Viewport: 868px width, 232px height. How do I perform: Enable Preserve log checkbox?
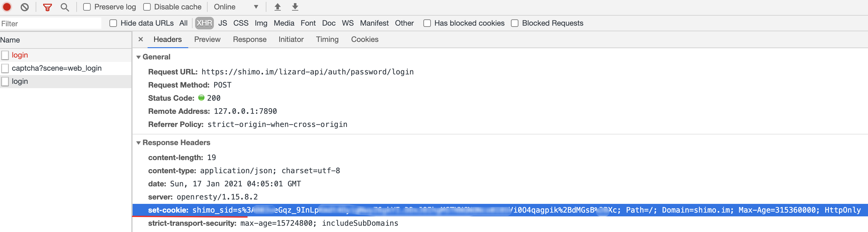87,7
